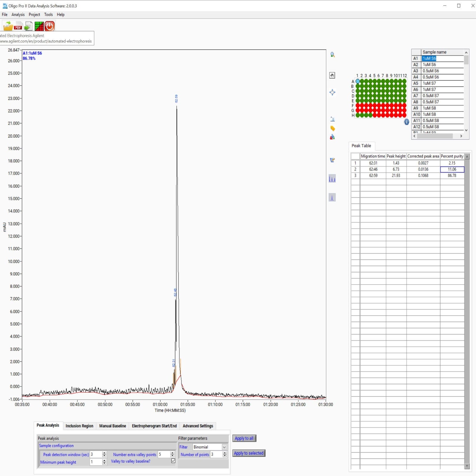This screenshot has width=476, height=476.
Task: Click the Peak detection window input field
Action: tap(96, 454)
